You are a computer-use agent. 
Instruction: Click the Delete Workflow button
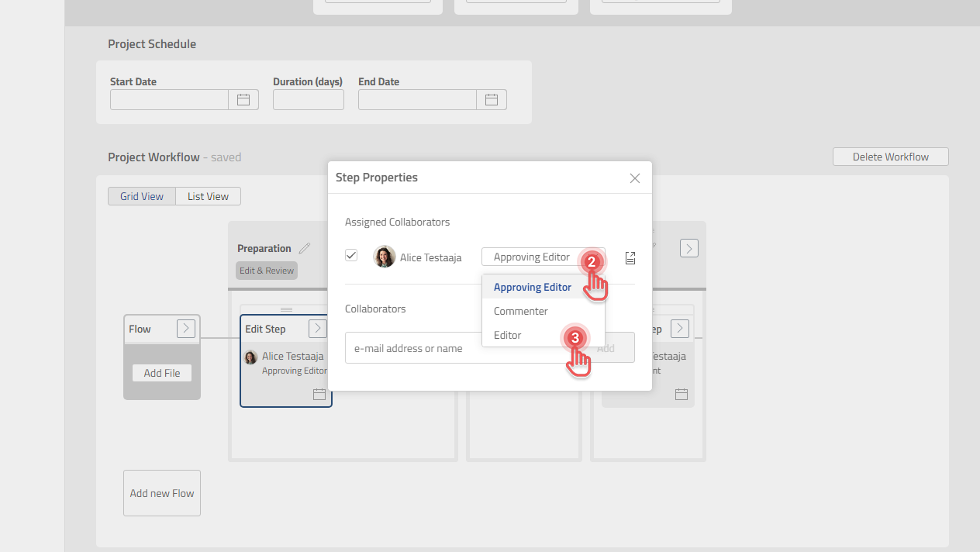pyautogui.click(x=889, y=156)
